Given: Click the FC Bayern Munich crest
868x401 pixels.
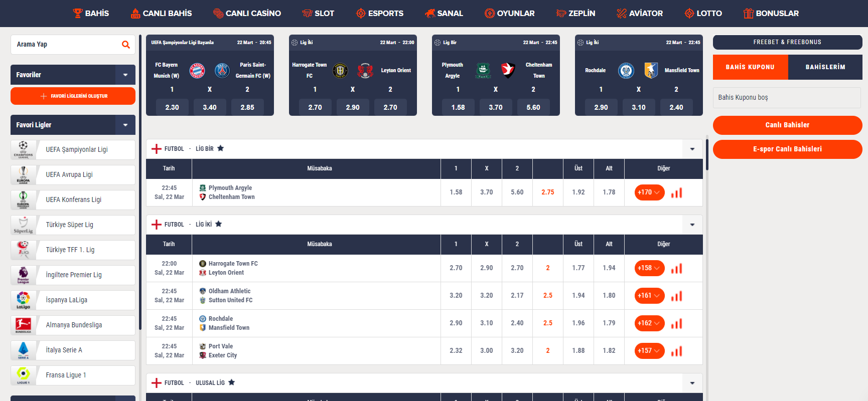Looking at the screenshot, I should (197, 71).
